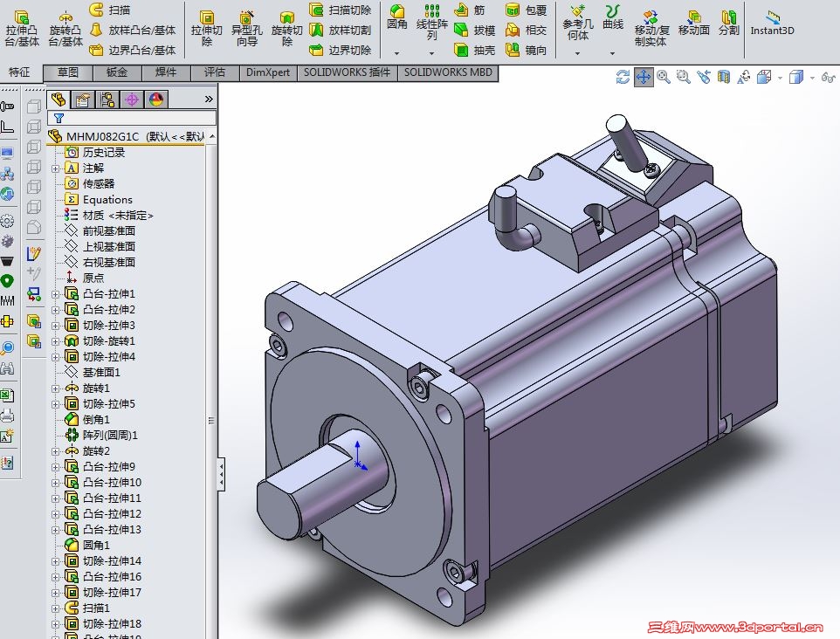840x639 pixels.
Task: Select the 移动面 move face tool
Action: tap(694, 23)
